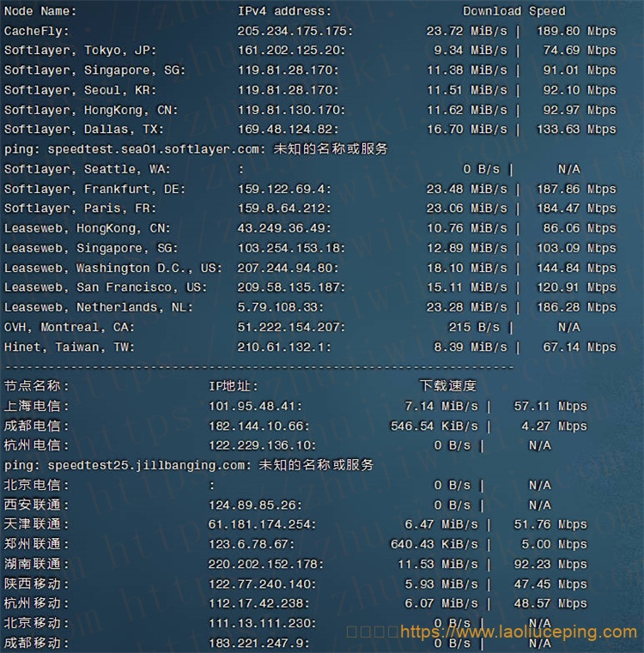This screenshot has width=644, height=653.
Task: Click 'Softlayer, Seattle, WA:' row label
Action: pyautogui.click(x=88, y=170)
